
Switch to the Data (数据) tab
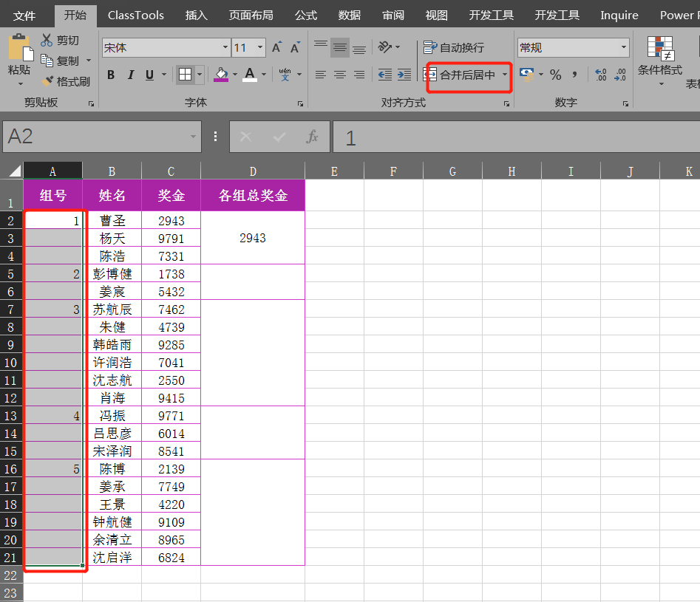point(349,16)
